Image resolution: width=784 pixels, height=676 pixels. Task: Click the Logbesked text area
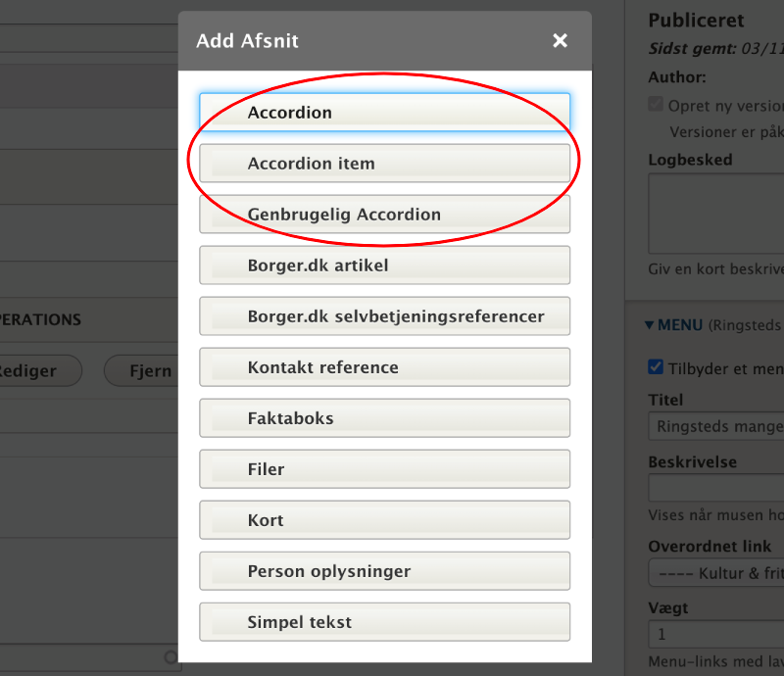pyautogui.click(x=716, y=214)
